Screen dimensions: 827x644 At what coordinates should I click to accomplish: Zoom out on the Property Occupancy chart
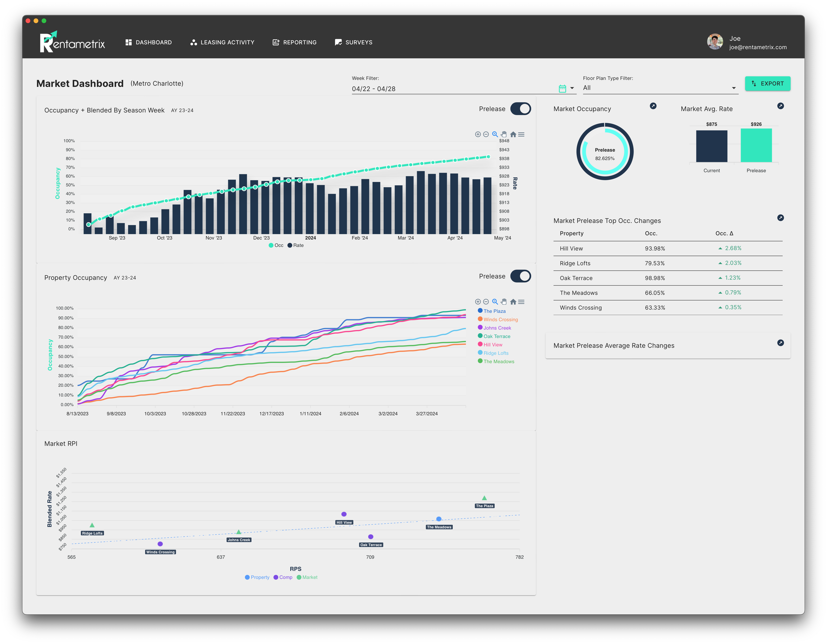[x=486, y=302]
